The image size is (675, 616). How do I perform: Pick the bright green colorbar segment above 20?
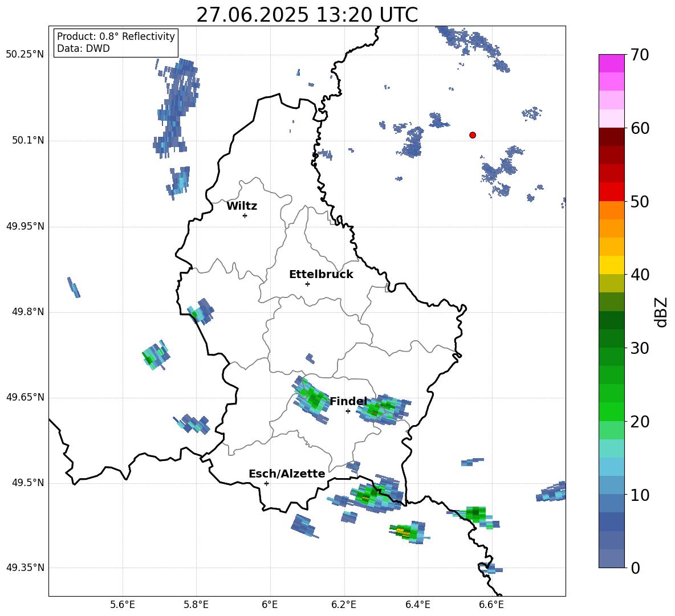[611, 411]
